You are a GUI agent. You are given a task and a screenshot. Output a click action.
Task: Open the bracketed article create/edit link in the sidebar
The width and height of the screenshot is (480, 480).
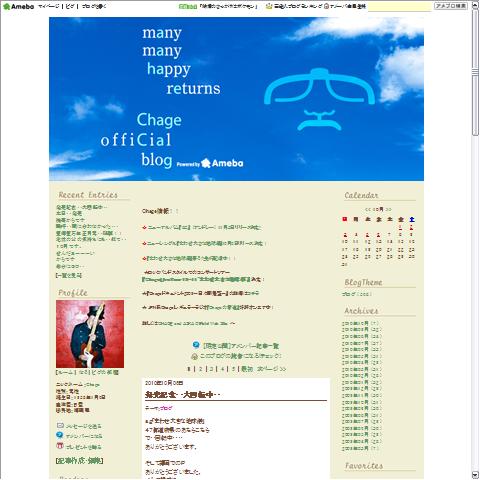79,461
